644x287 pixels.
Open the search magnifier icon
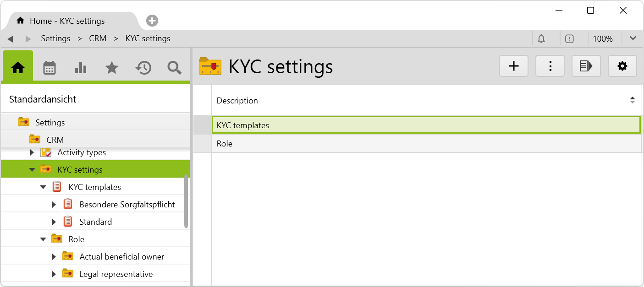(174, 68)
